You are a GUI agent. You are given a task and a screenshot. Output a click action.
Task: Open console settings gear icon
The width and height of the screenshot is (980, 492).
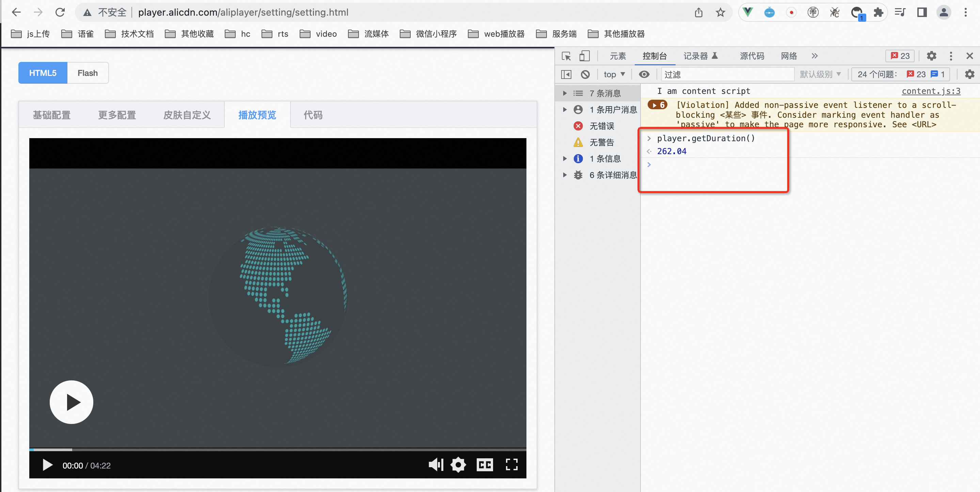click(969, 74)
